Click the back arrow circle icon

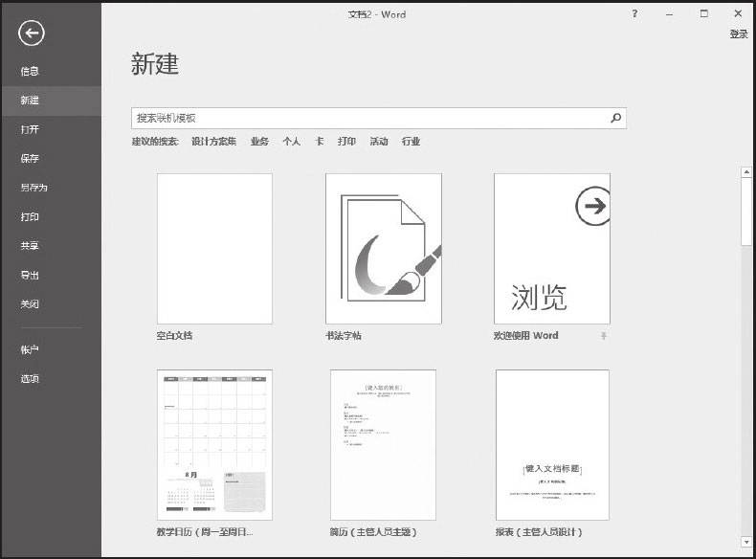(32, 34)
